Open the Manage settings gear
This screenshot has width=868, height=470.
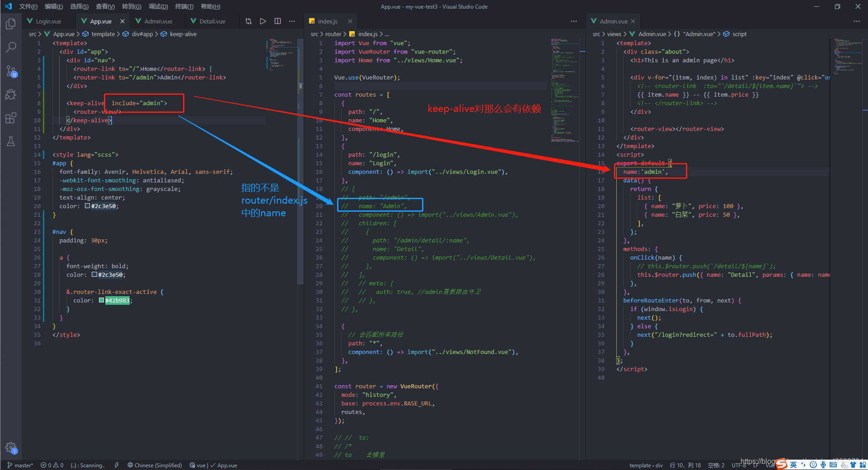click(11, 448)
